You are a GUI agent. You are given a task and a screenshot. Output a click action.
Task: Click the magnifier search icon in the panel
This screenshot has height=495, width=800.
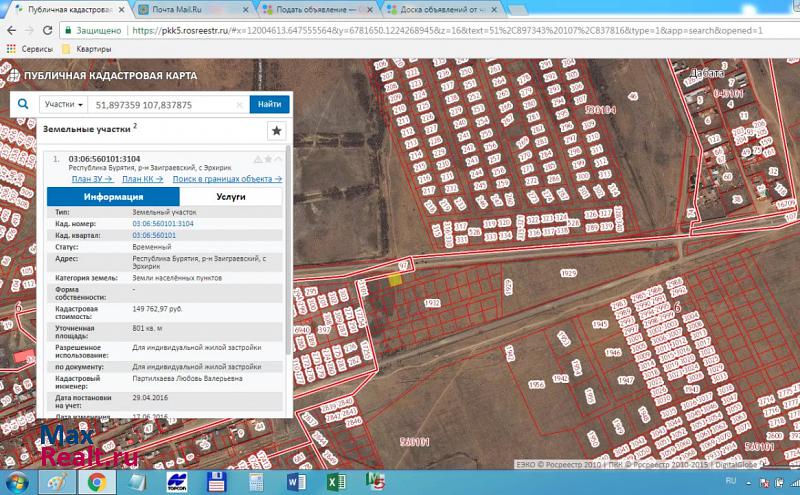tap(23, 104)
